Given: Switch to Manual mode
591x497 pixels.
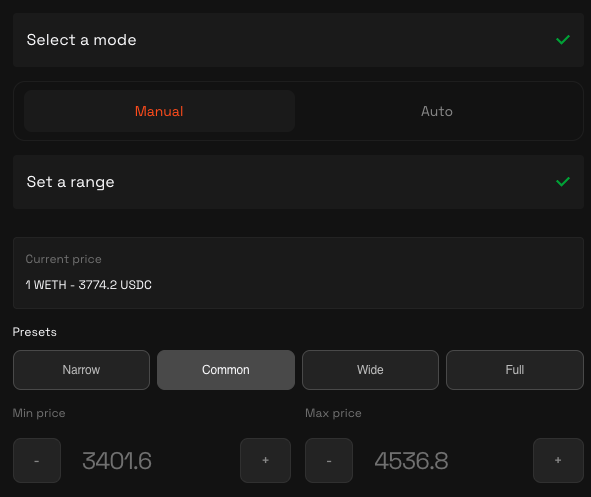Looking at the screenshot, I should [159, 111].
